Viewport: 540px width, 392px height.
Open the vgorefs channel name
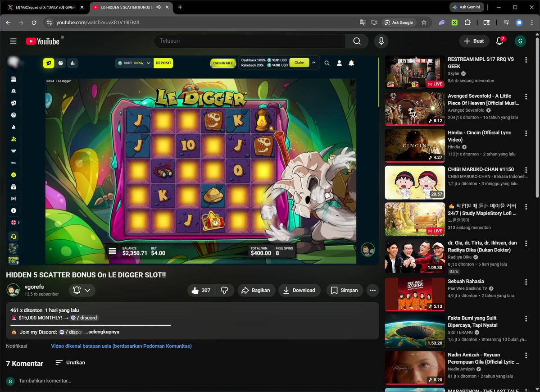(x=34, y=287)
